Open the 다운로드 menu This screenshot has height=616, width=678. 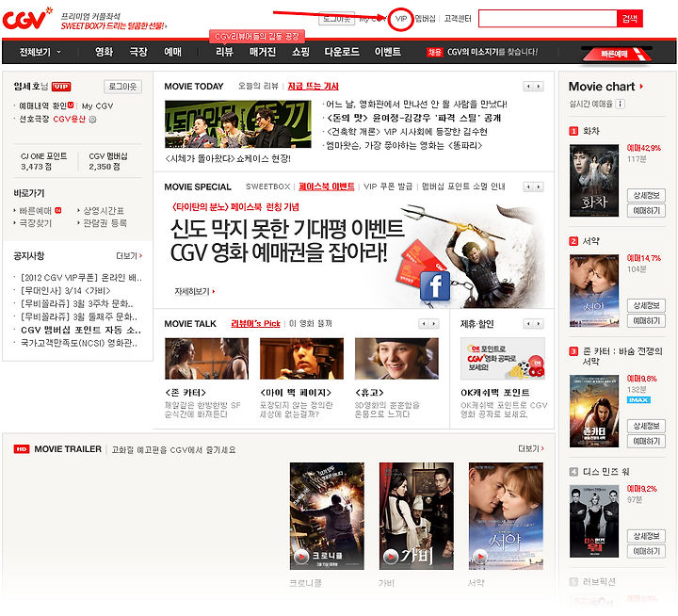(342, 52)
